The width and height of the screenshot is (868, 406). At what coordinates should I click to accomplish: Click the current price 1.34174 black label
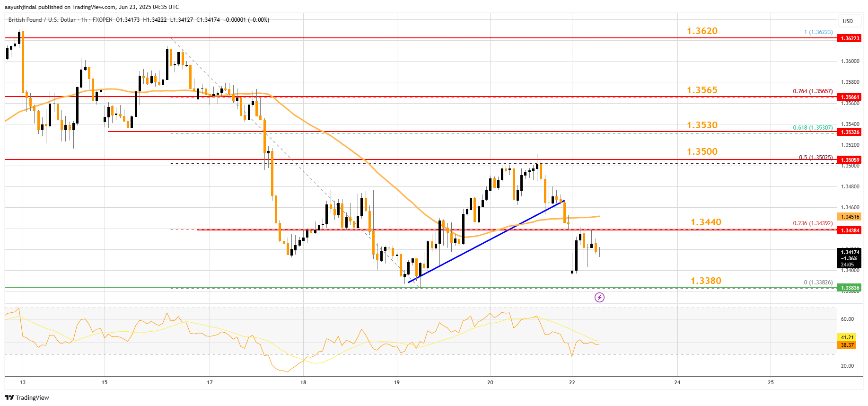849,258
